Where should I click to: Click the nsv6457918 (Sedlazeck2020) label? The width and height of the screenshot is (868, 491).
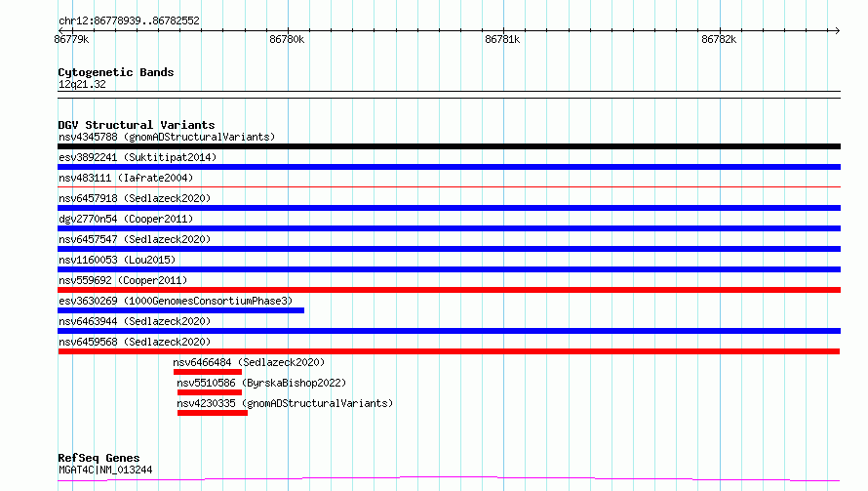(135, 198)
